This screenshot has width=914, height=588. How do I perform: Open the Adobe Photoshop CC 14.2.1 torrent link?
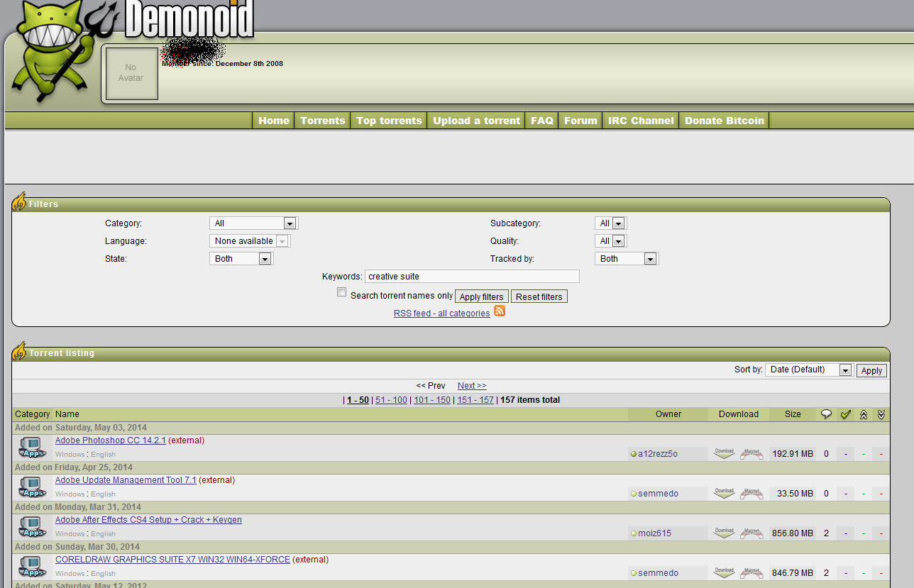pyautogui.click(x=111, y=440)
